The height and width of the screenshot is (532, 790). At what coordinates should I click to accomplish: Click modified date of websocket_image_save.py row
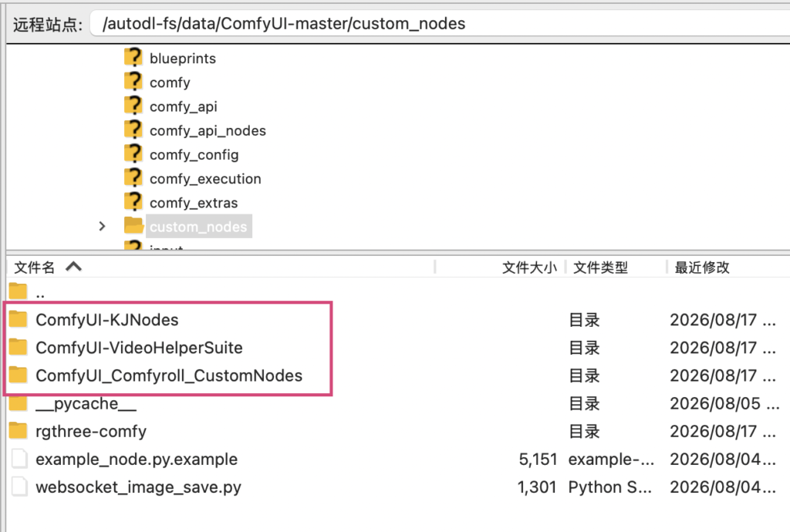(x=722, y=487)
